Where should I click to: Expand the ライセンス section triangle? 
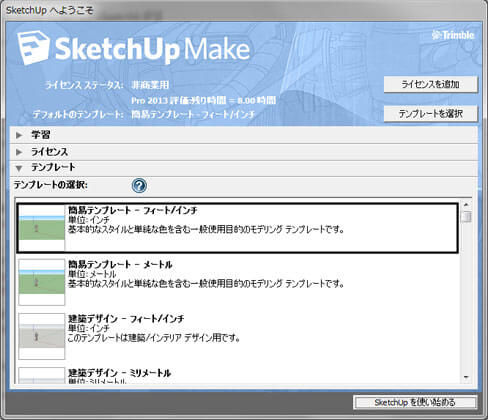click(x=19, y=152)
